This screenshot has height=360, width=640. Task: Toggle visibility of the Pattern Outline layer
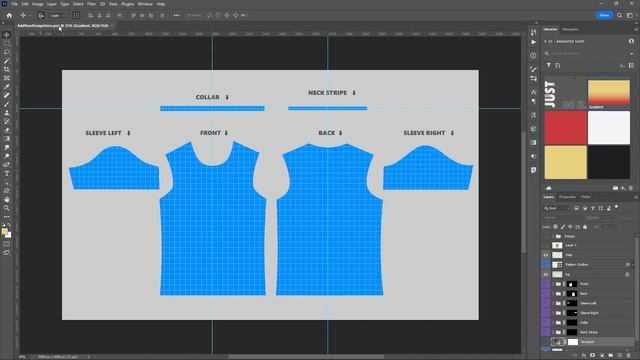point(546,264)
